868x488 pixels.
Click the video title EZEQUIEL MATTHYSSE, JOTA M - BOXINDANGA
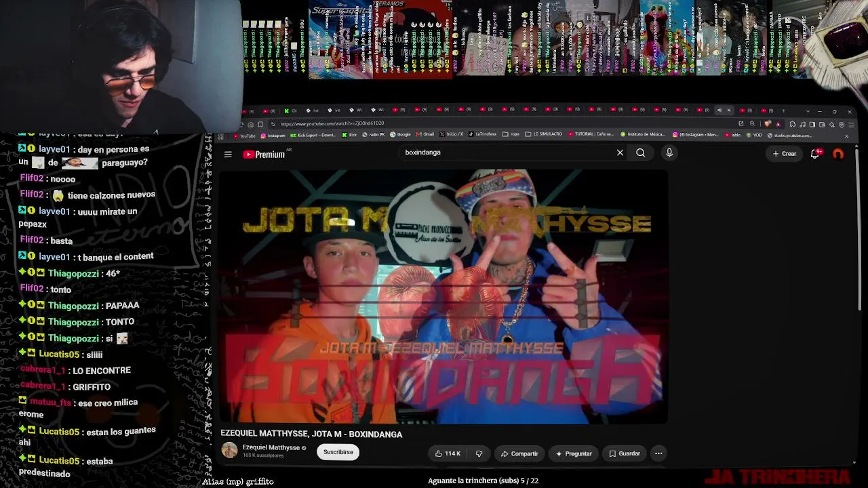311,434
